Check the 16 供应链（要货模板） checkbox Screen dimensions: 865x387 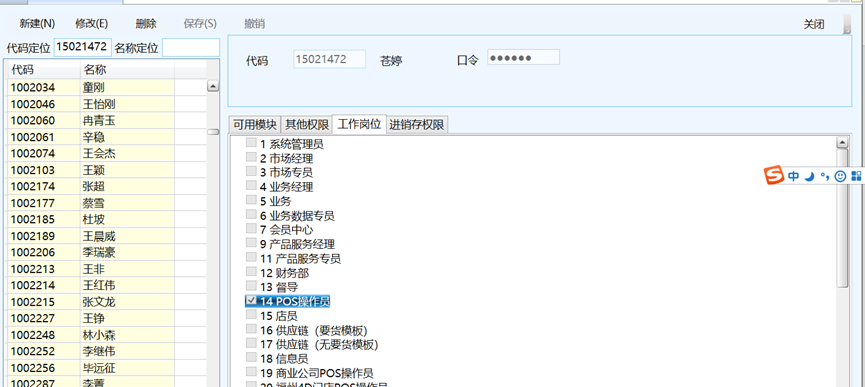tap(251, 329)
